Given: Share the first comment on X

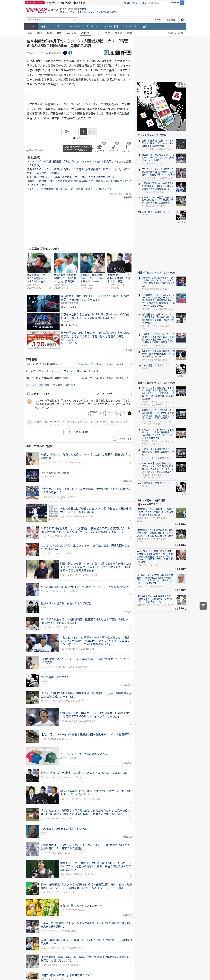Looking at the screenshot, I should (x=130, y=413).
